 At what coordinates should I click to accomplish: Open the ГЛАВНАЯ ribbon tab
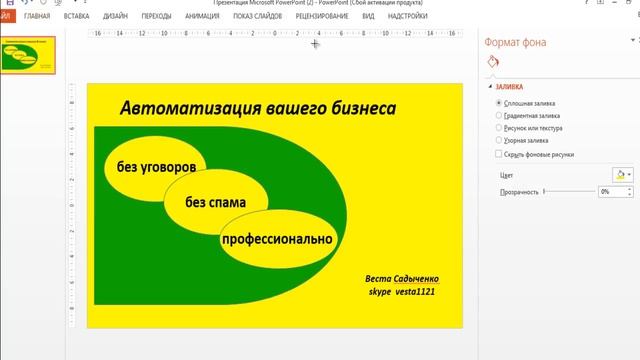[x=37, y=16]
